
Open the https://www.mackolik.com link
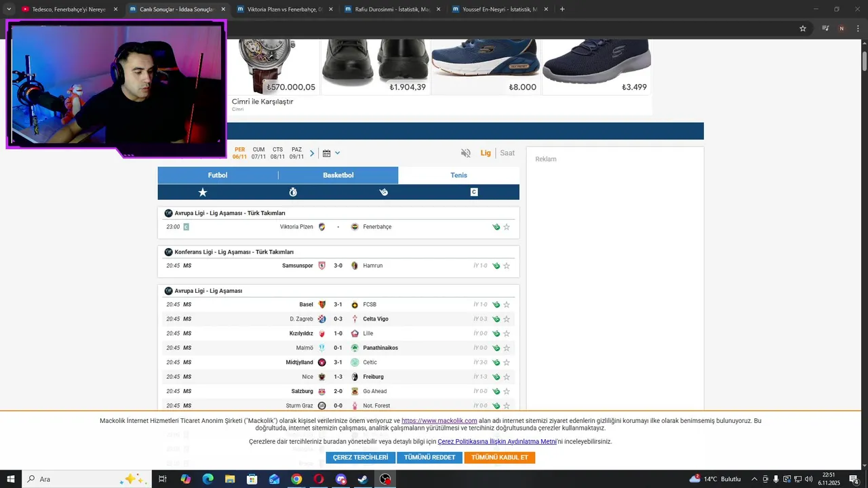tap(439, 421)
